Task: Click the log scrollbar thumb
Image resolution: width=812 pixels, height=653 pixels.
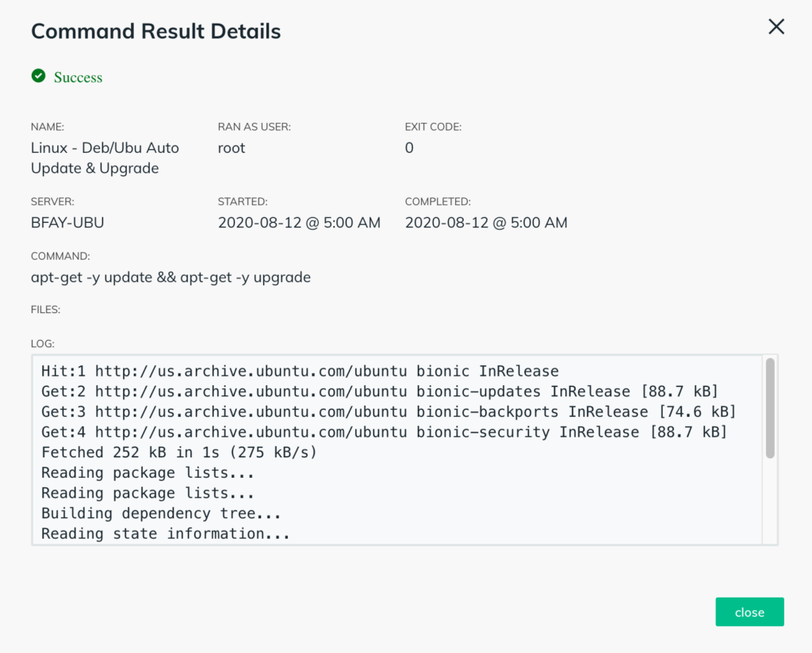Action: coord(769,408)
